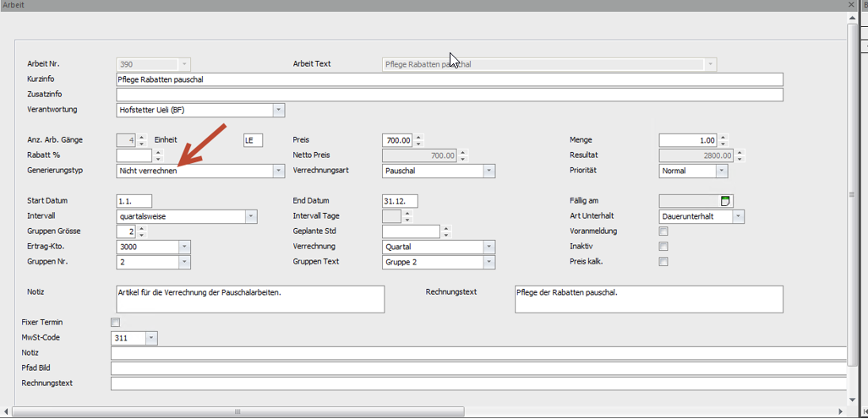Increase Geplante Std with up arrow
The height and width of the screenshot is (419, 868).
point(447,228)
